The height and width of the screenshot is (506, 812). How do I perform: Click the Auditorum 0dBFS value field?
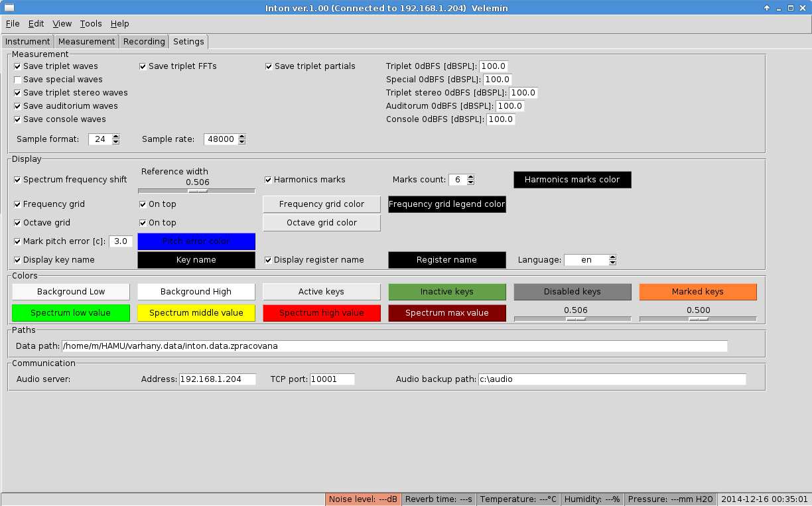(x=509, y=106)
